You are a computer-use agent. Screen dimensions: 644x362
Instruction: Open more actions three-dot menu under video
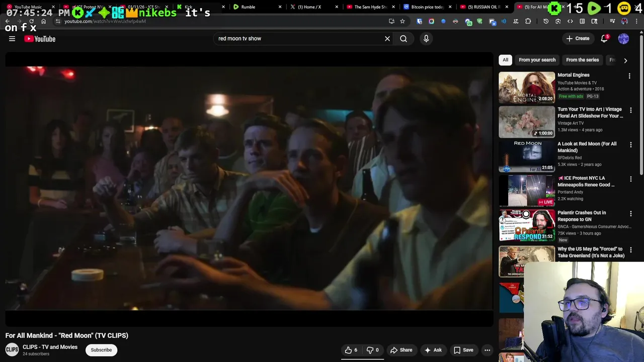point(487,350)
